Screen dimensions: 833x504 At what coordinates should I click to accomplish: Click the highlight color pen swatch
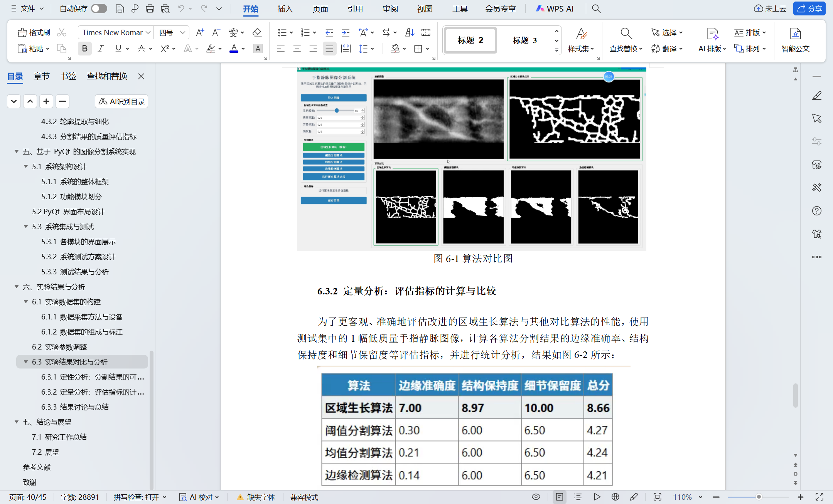tap(211, 49)
